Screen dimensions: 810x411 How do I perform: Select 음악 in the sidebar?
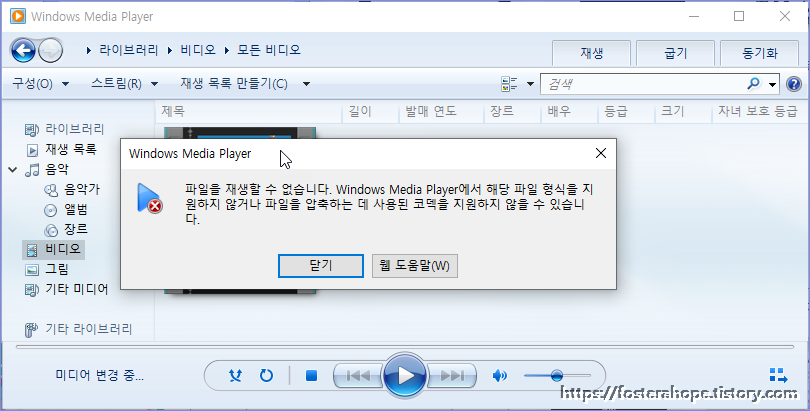coord(48,169)
